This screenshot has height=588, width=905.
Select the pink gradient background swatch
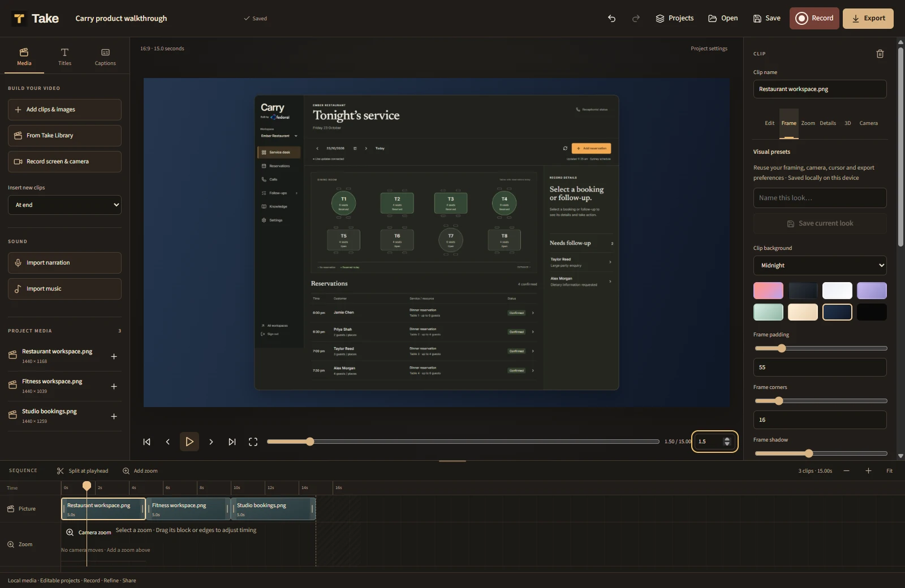768,291
